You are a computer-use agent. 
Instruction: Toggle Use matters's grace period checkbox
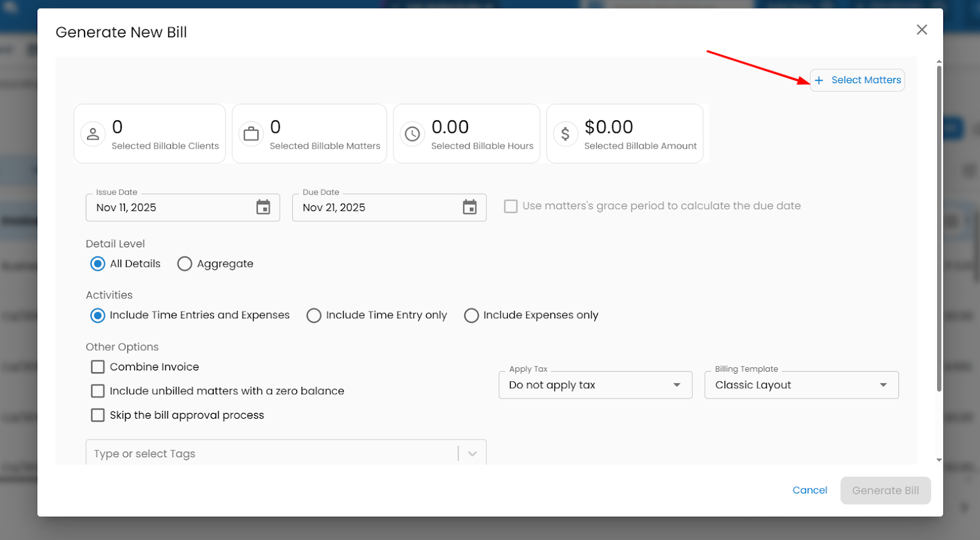pos(510,206)
